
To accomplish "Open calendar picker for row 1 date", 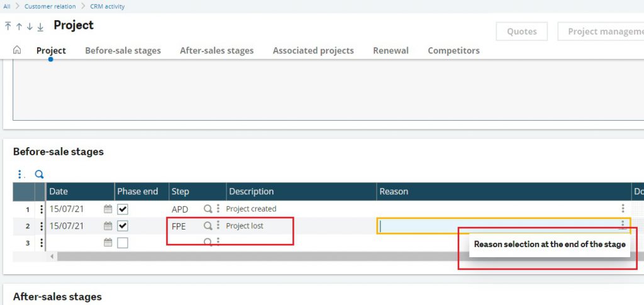I will [108, 209].
